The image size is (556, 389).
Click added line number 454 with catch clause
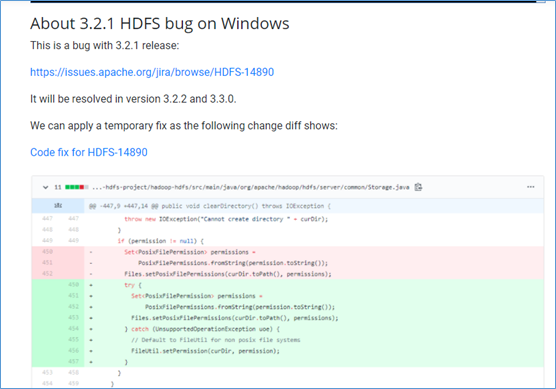[73, 329]
